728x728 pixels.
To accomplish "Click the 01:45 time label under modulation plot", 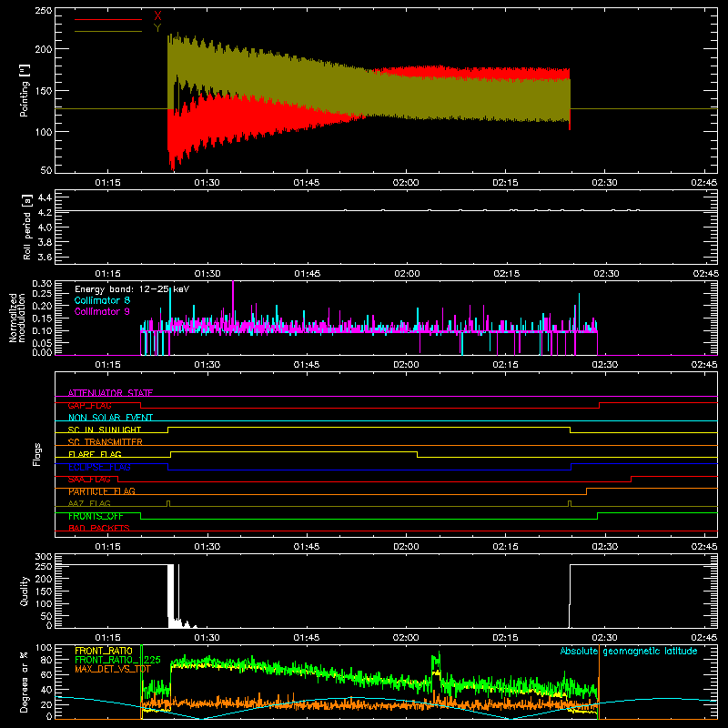I will click(307, 365).
